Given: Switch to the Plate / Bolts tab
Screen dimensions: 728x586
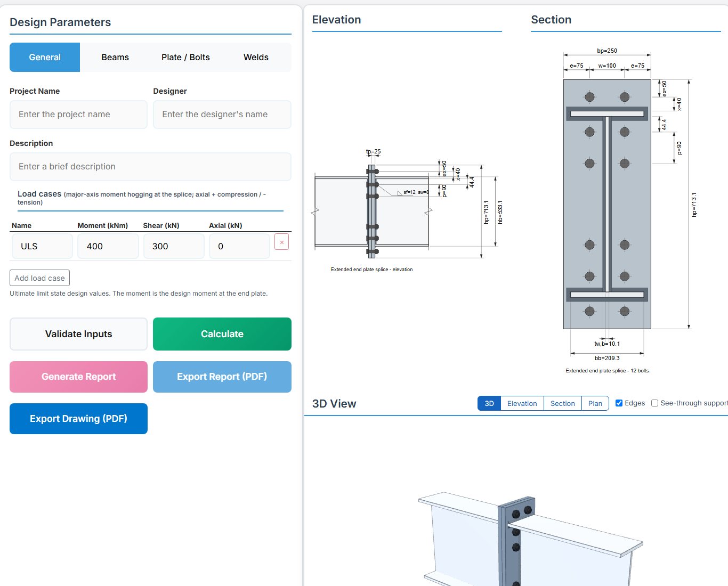Looking at the screenshot, I should (185, 57).
